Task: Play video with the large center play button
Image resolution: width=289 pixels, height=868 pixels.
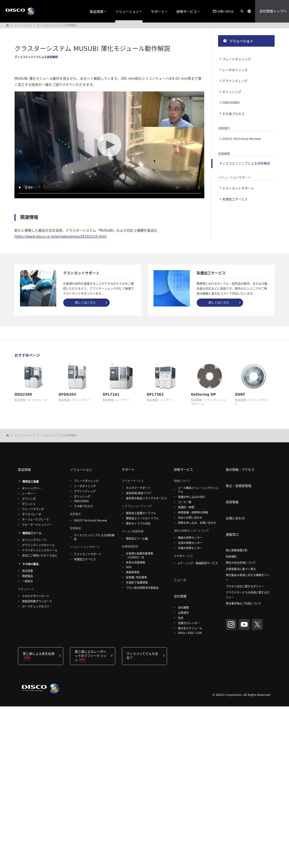Action: (109, 145)
